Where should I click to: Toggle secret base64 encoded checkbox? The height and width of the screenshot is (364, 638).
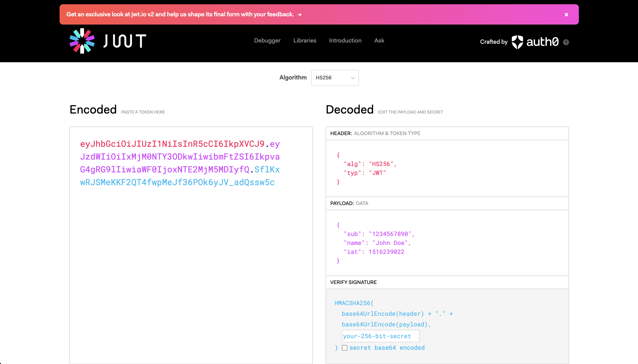tap(345, 348)
